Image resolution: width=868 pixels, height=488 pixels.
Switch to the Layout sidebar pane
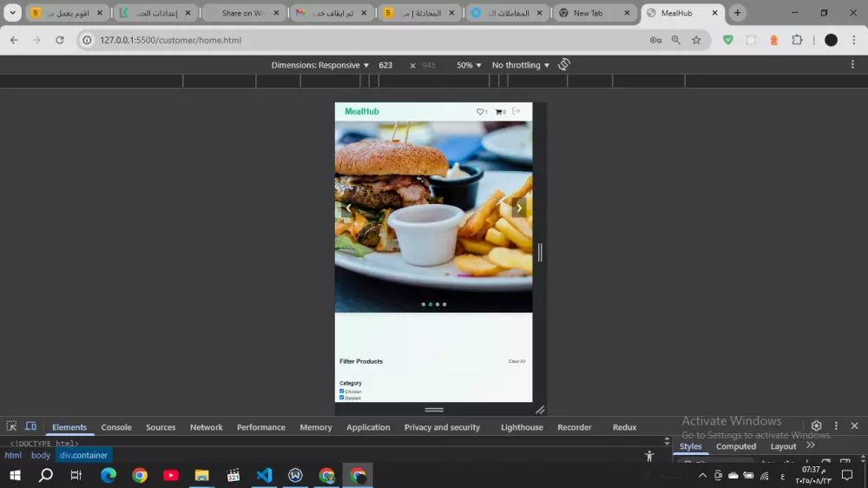point(783,446)
